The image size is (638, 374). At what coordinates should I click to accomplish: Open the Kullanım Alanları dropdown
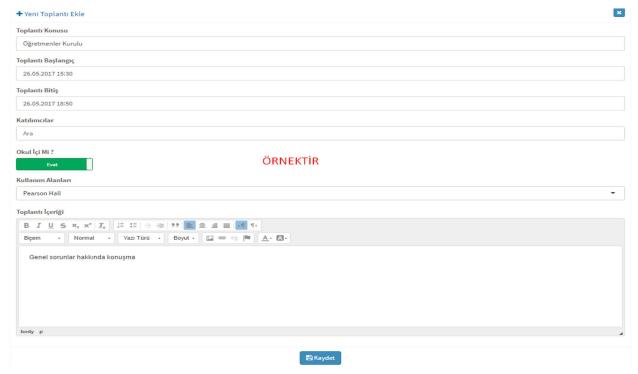pos(320,193)
